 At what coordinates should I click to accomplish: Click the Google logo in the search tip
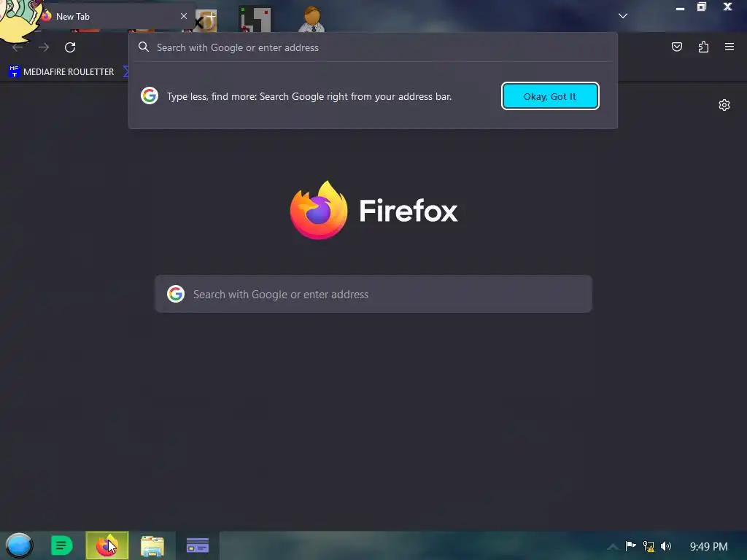click(150, 96)
